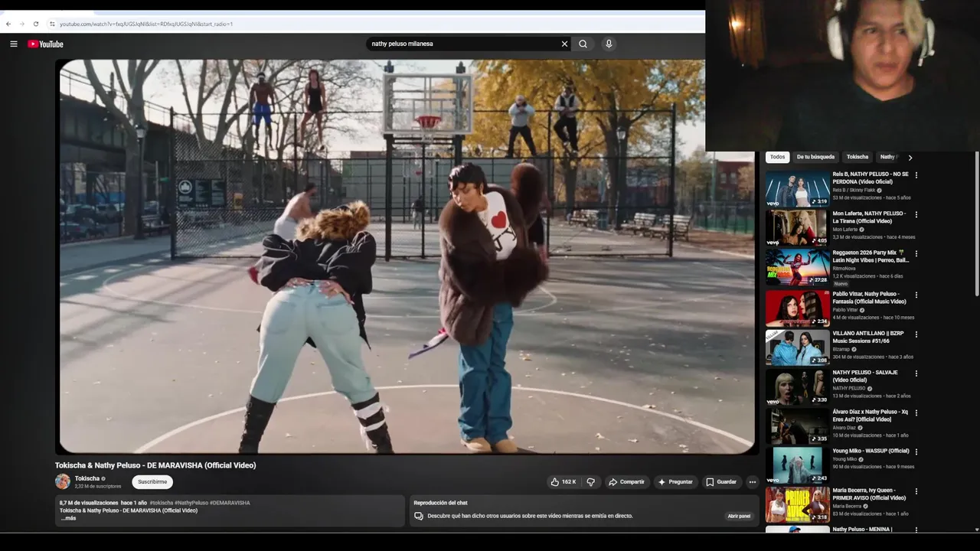Click the title 'NATHY PELUSO - SALVAJE (Video Oficial)'
This screenshot has height=551, width=980.
[x=865, y=376]
